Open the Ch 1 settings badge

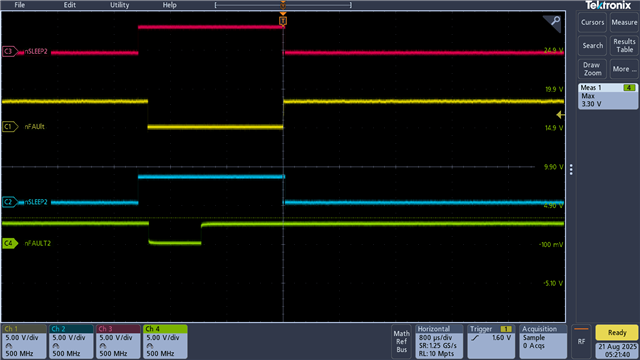tap(24, 342)
